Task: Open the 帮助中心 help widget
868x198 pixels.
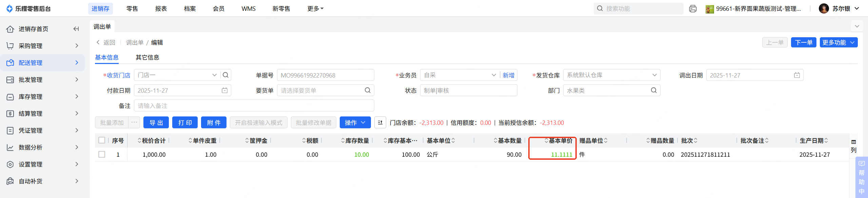Action: [x=861, y=178]
